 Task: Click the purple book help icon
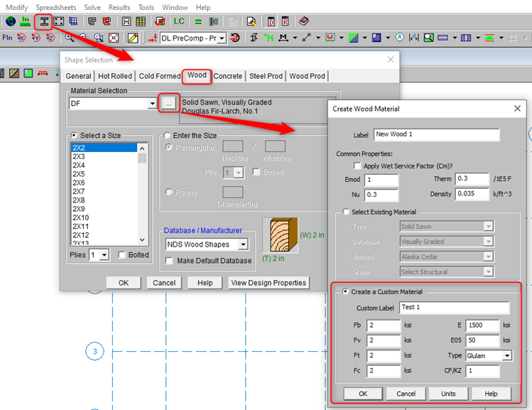[x=304, y=21]
